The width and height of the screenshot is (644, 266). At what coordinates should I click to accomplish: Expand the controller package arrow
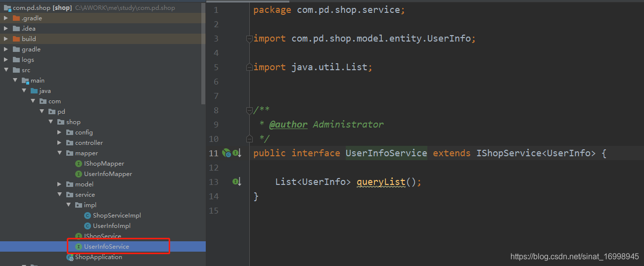(x=60, y=143)
